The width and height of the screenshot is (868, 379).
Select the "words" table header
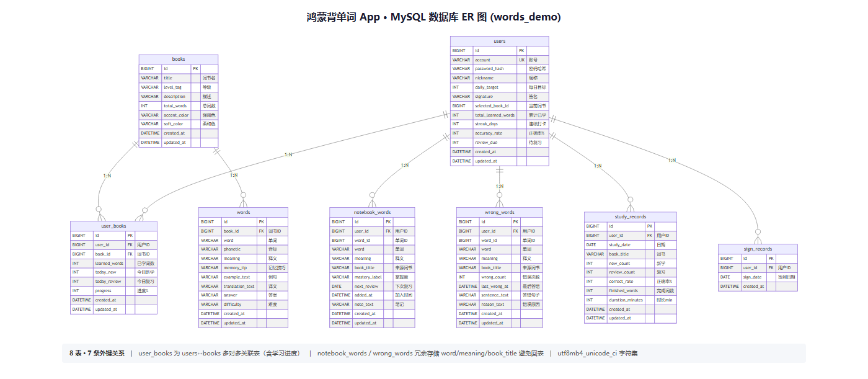pos(244,212)
